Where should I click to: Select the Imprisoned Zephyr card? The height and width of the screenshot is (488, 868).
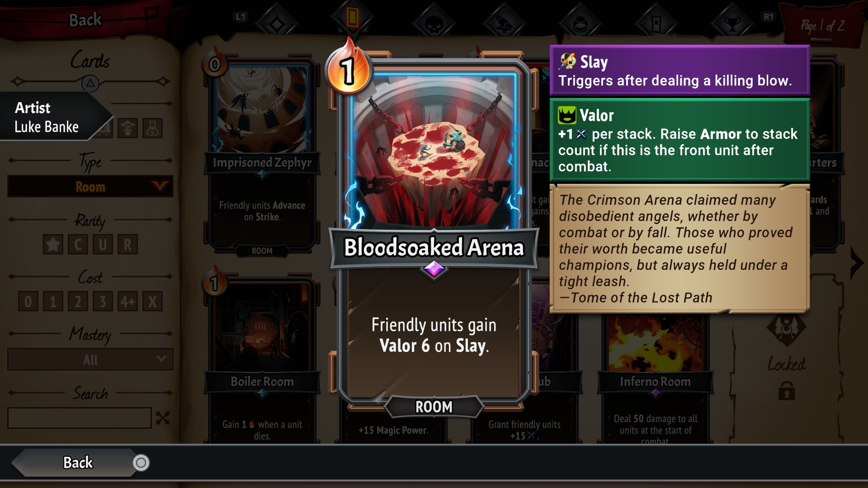click(x=262, y=155)
